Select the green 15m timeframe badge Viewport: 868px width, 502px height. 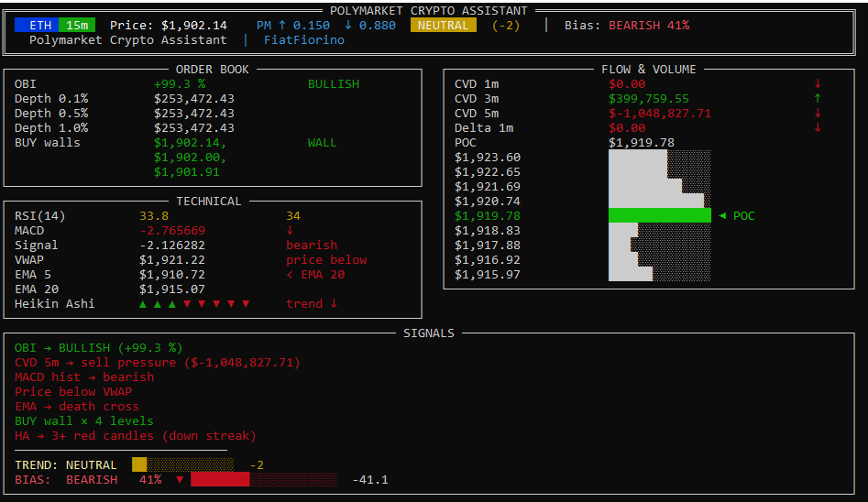[x=77, y=25]
